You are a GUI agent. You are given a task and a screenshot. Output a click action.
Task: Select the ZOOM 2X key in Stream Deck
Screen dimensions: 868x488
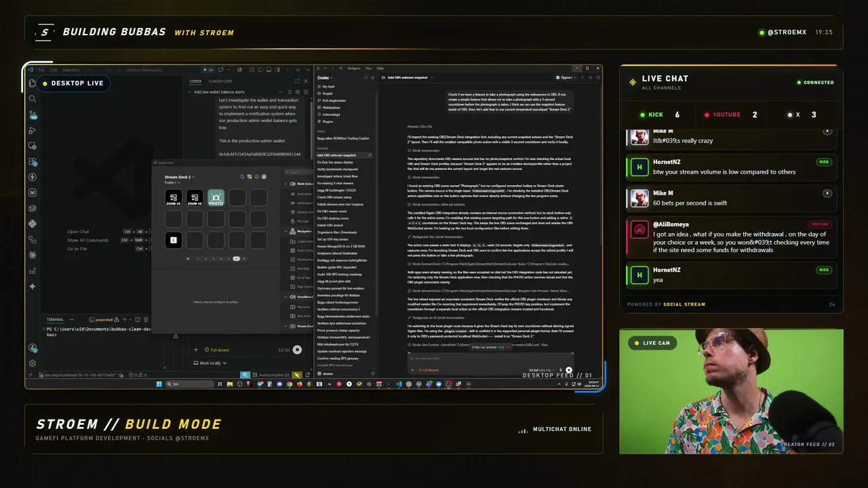[174, 198]
